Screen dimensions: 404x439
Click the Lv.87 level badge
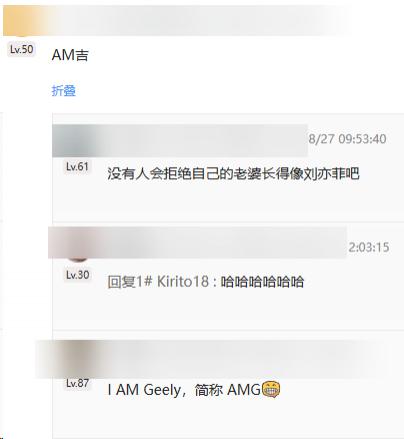[77, 383]
